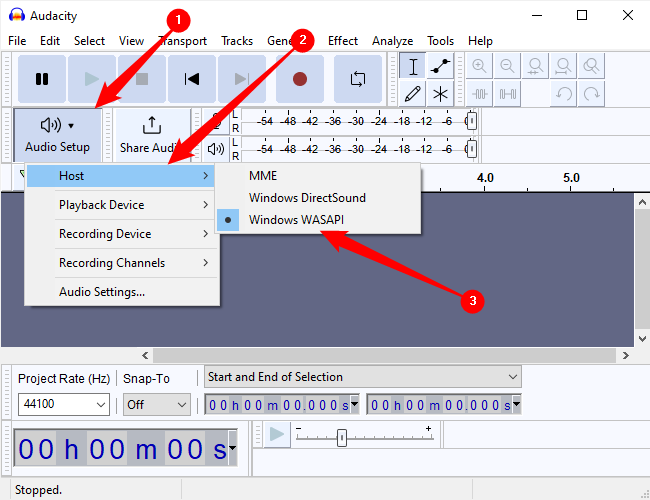Choose the MME host option
650x500 pixels.
tap(263, 175)
